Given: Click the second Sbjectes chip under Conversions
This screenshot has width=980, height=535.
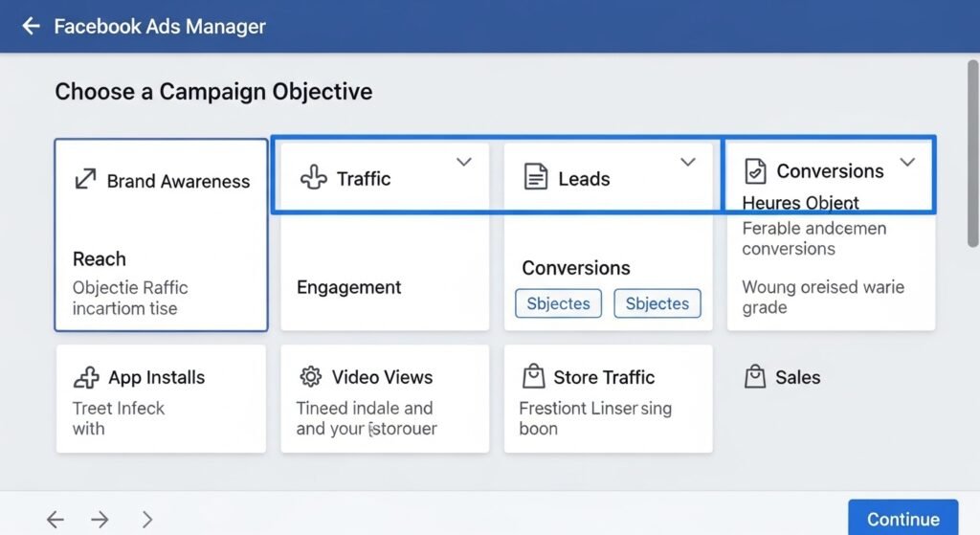Looking at the screenshot, I should 657,303.
